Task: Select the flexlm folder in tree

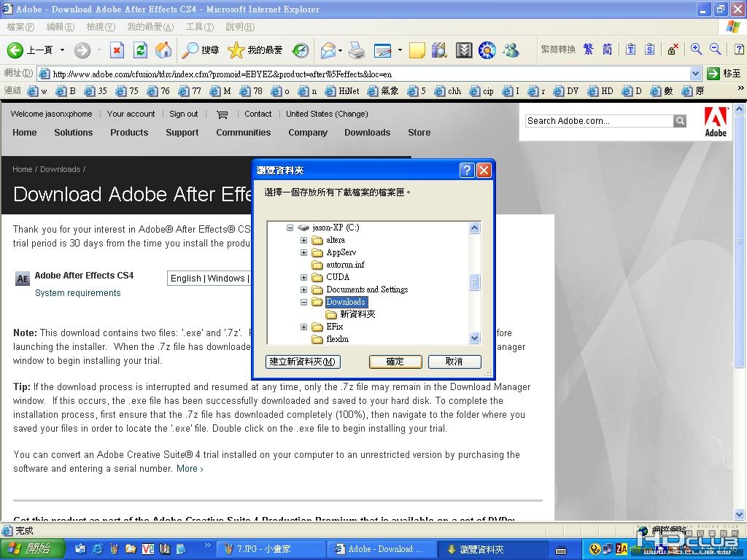Action: [337, 339]
